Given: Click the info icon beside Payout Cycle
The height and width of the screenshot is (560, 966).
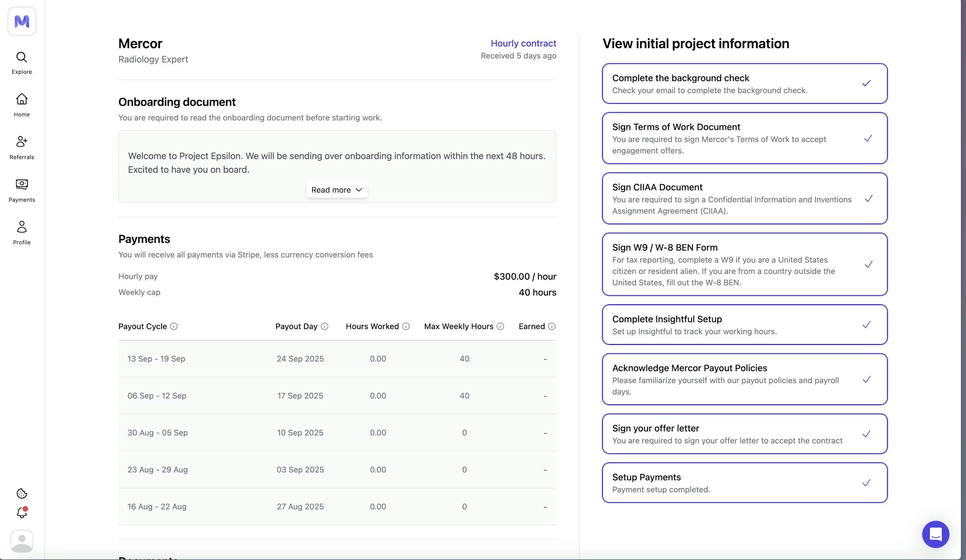Looking at the screenshot, I should [173, 326].
